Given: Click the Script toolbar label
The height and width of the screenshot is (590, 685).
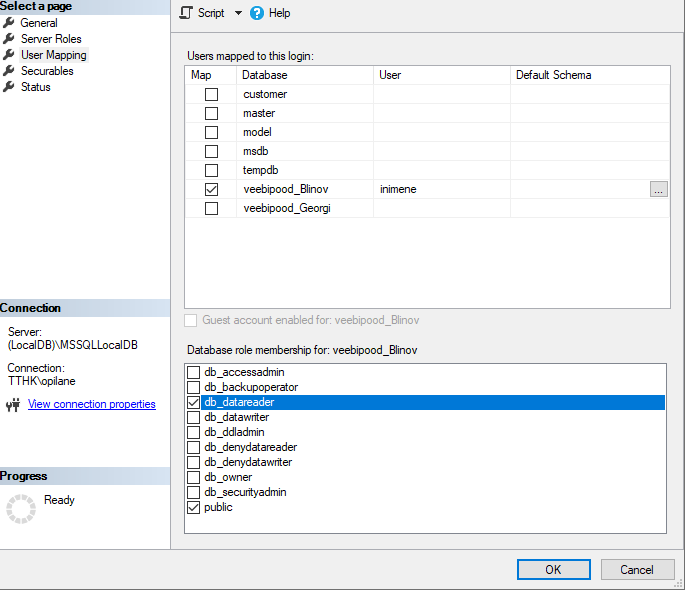Looking at the screenshot, I should [x=211, y=13].
